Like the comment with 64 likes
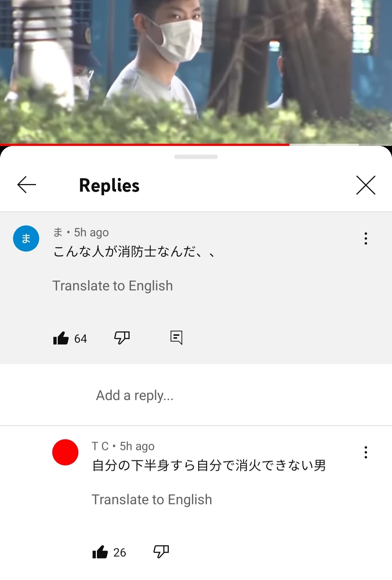This screenshot has width=392, height=580. tap(61, 338)
